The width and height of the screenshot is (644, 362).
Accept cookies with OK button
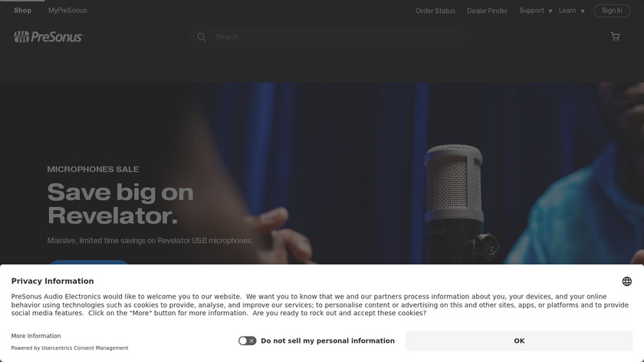(x=519, y=341)
